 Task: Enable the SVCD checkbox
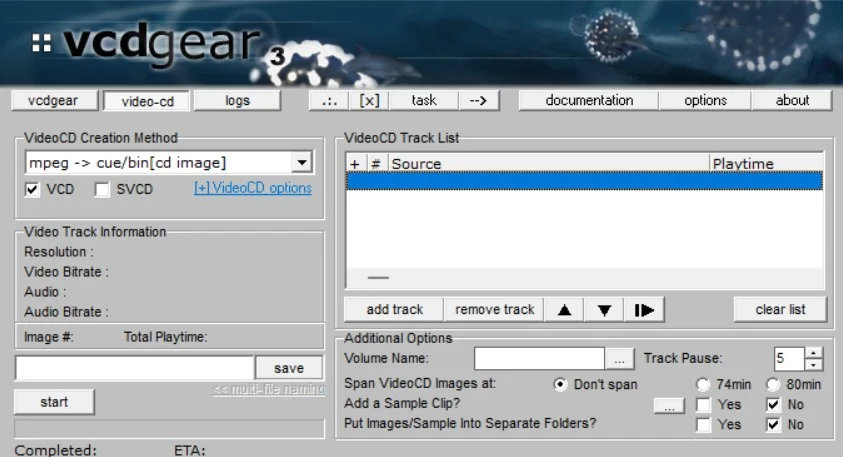point(102,189)
